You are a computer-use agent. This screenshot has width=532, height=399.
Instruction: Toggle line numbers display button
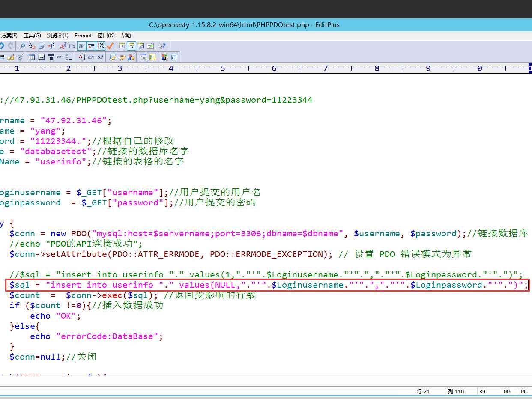[x=101, y=46]
